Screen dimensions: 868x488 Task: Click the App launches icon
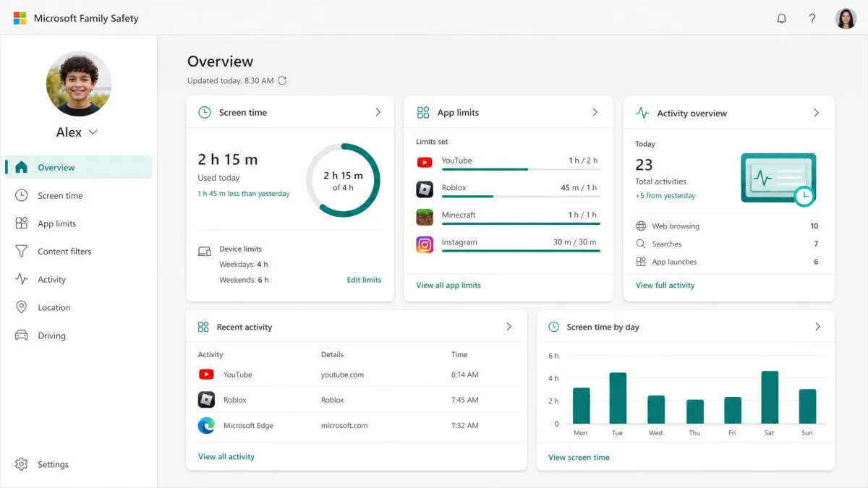click(x=641, y=262)
